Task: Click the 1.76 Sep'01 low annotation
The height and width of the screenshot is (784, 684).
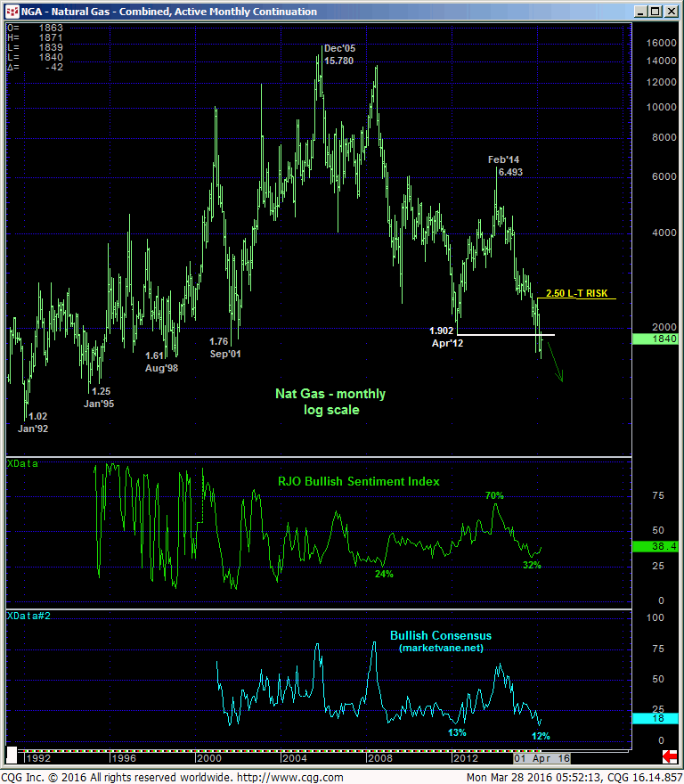Action: [x=224, y=347]
